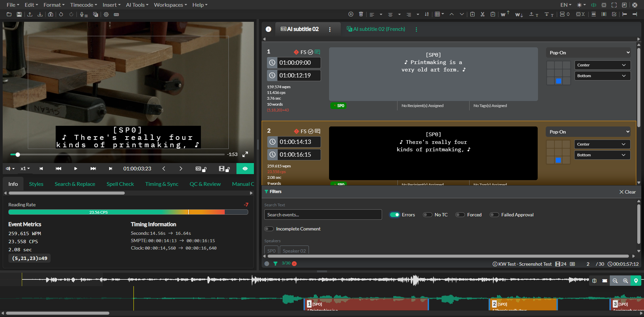Toggle the green eye preview visibility button
Screen dimensions: 644x317
point(245,169)
